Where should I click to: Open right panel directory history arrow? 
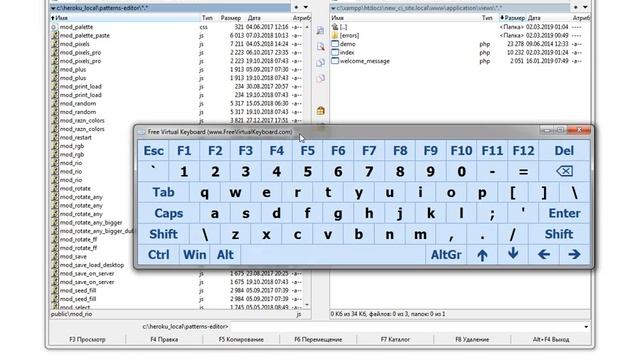tap(585, 7)
